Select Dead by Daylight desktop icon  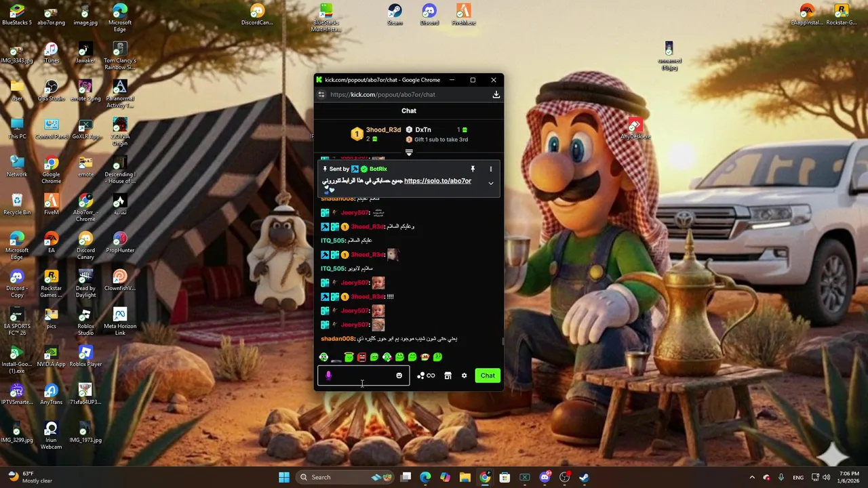point(85,283)
